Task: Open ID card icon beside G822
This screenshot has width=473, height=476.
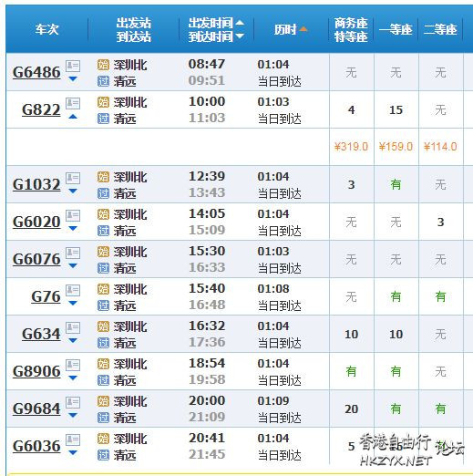Action: coord(73,103)
